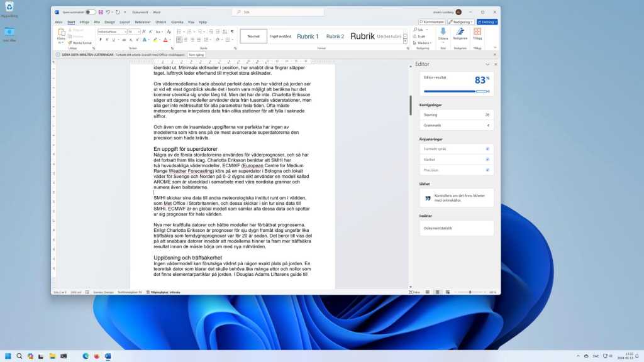The width and height of the screenshot is (644, 362).
Task: Click the Klistra in (paste) icon
Action: click(x=61, y=33)
